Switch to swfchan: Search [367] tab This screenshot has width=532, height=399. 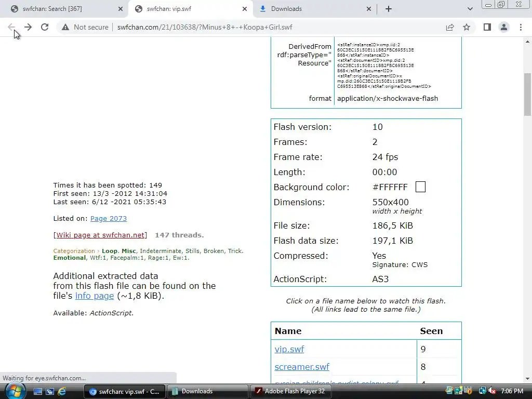pos(64,9)
